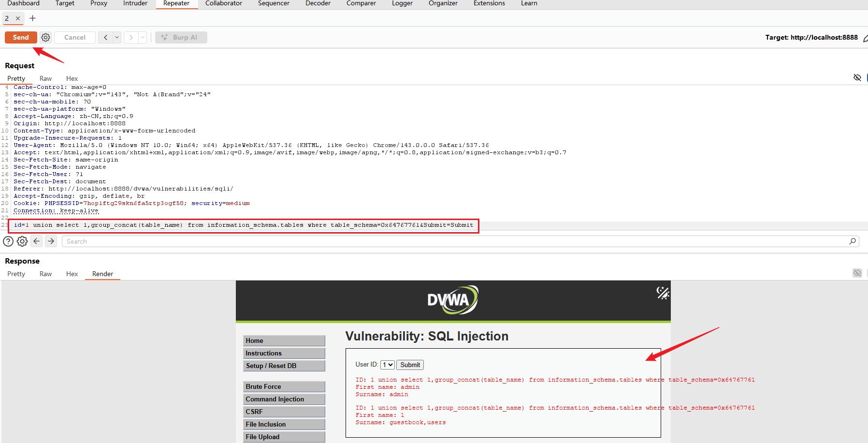This screenshot has width=868, height=443.
Task: Click DVWA Submit button
Action: [x=410, y=365]
